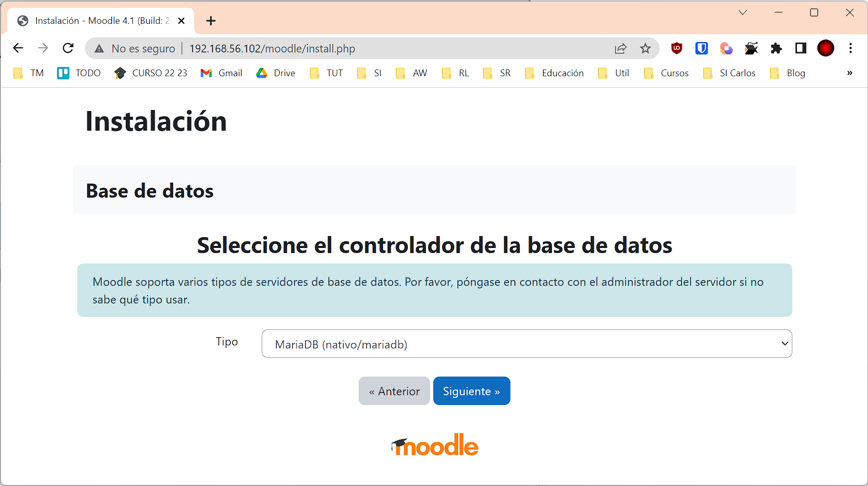Open the database Tipo dropdown
The width and height of the screenshot is (868, 486).
[526, 343]
